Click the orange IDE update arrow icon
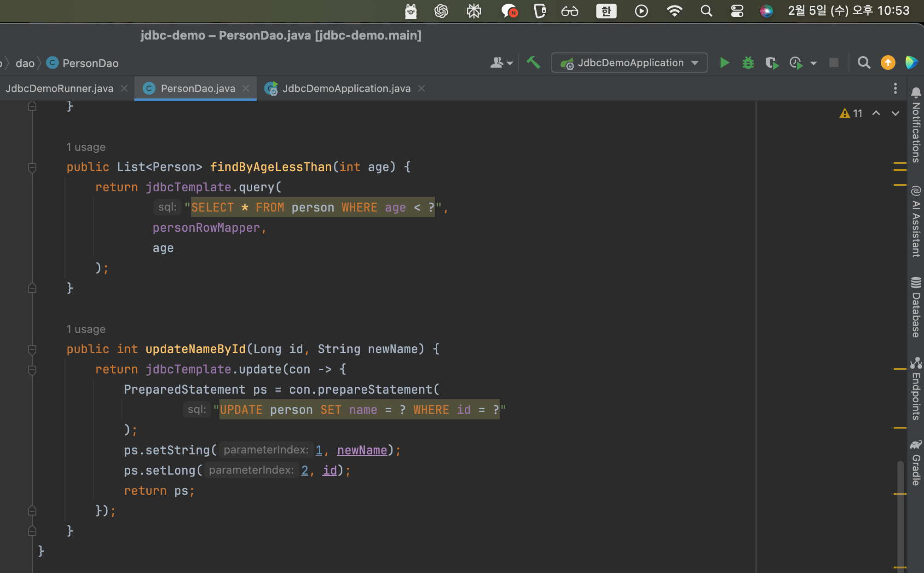Image resolution: width=924 pixels, height=573 pixels. tap(888, 63)
